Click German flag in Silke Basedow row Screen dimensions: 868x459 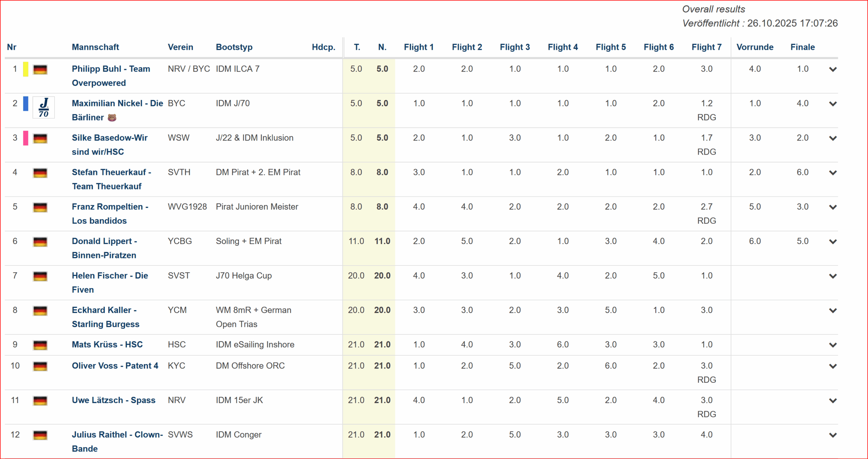[40, 138]
